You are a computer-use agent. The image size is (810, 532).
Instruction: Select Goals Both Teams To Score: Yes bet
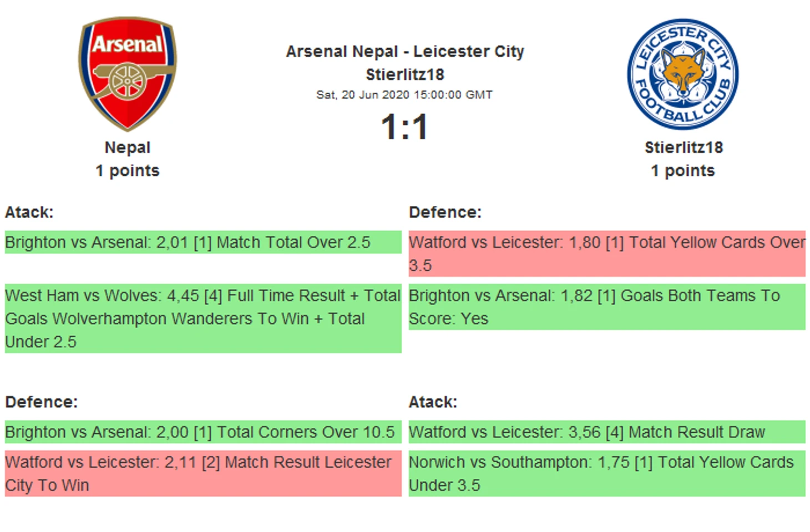pos(606,307)
